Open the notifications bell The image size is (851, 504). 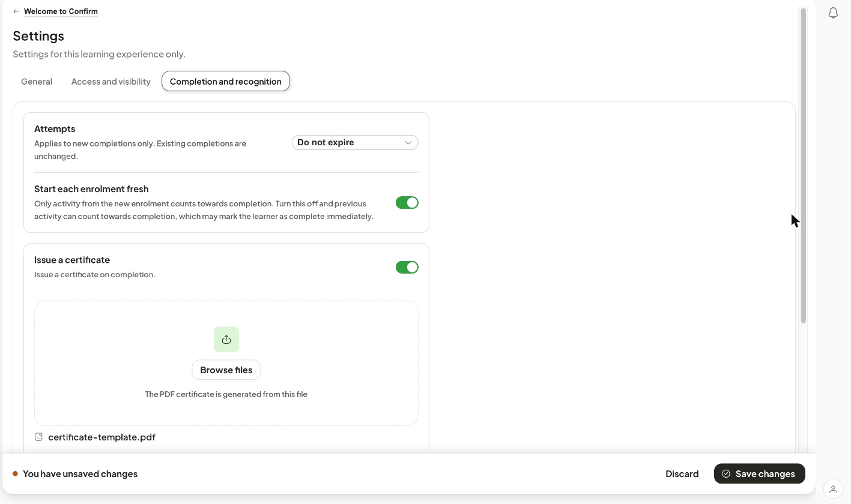click(833, 13)
